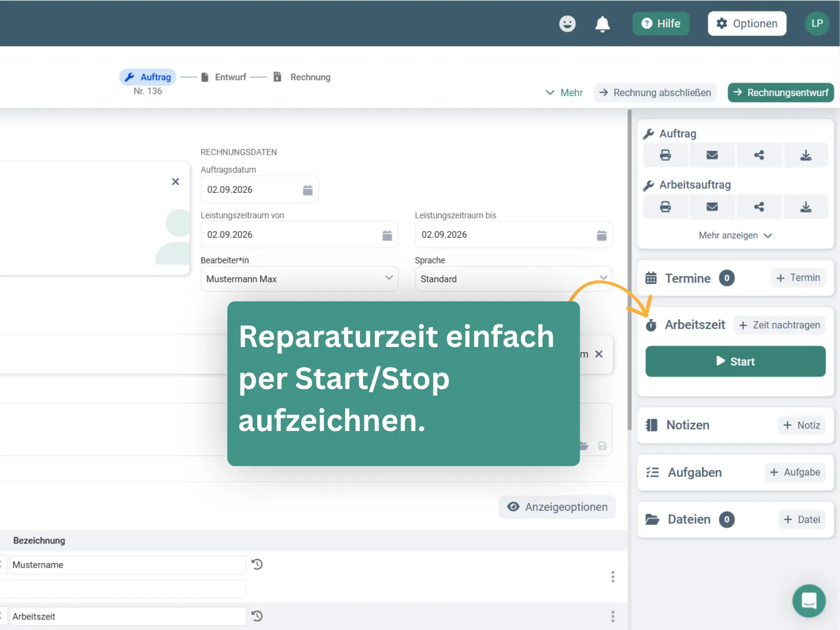This screenshot has width=840, height=630.
Task: Email the Auftrag document
Action: (712, 155)
